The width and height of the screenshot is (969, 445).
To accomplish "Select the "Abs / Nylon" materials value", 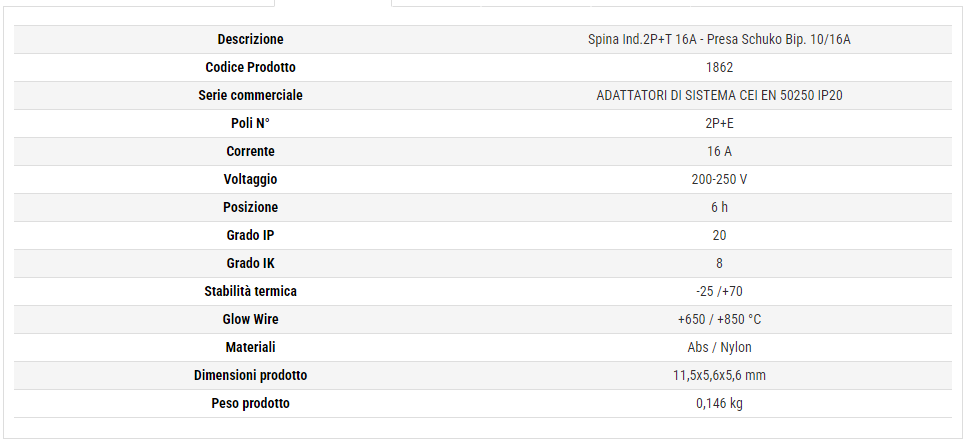I will tap(719, 347).
